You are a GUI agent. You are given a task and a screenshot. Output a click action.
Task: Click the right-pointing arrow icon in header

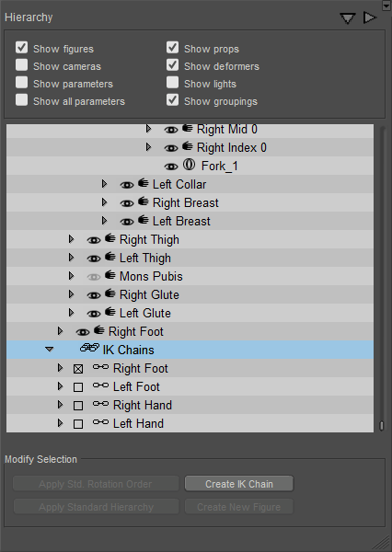(370, 17)
